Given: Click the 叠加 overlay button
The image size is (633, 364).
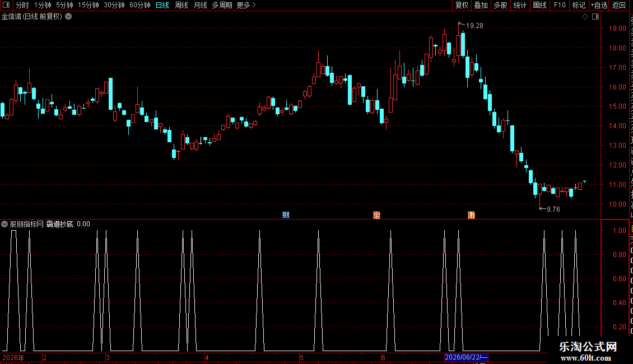Looking at the screenshot, I should tap(481, 5).
